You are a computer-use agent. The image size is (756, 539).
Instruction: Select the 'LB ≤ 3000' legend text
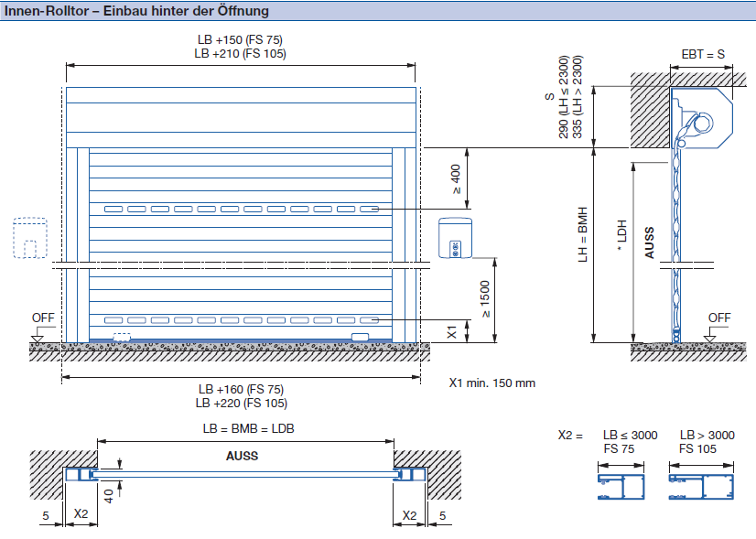tap(631, 436)
